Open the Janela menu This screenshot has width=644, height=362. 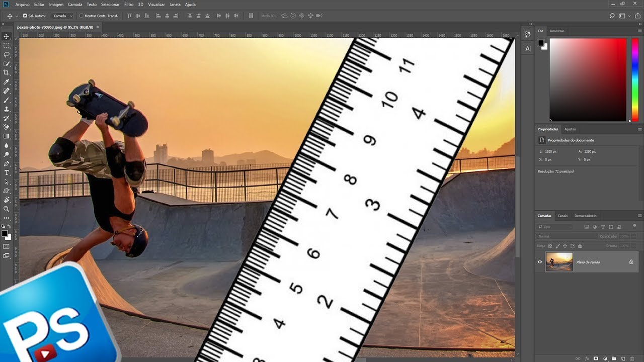click(x=175, y=4)
